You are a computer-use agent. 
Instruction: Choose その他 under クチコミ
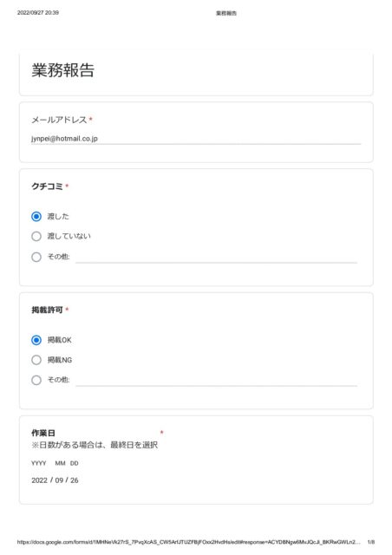coord(36,257)
